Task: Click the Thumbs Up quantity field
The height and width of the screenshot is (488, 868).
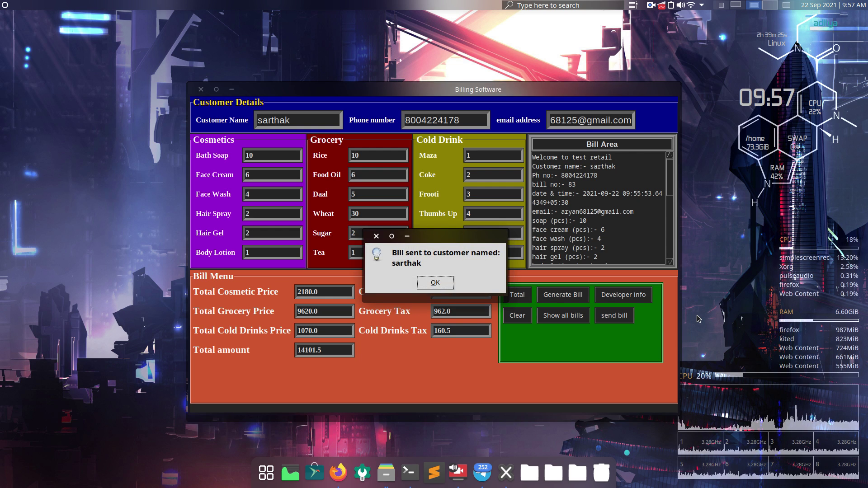Action: [494, 214]
